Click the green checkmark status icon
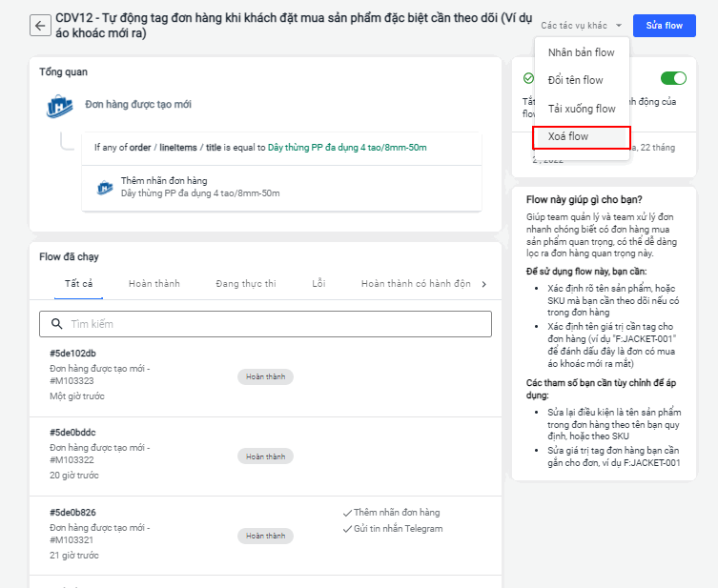This screenshot has height=588, width=718. pos(528,78)
